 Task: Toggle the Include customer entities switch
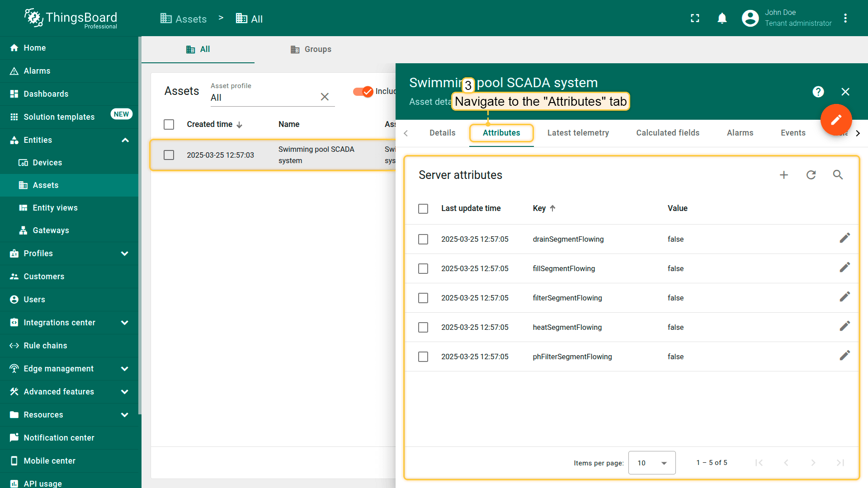[x=363, y=91]
